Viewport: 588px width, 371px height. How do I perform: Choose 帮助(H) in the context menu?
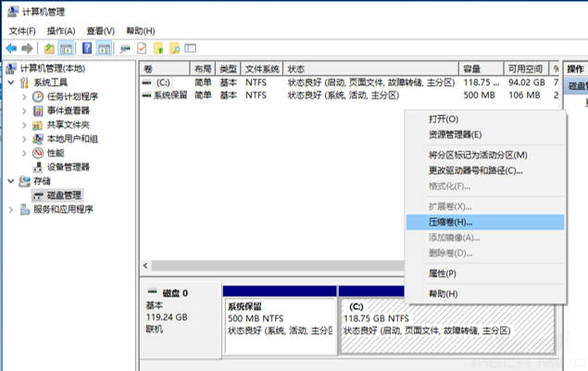485,294
